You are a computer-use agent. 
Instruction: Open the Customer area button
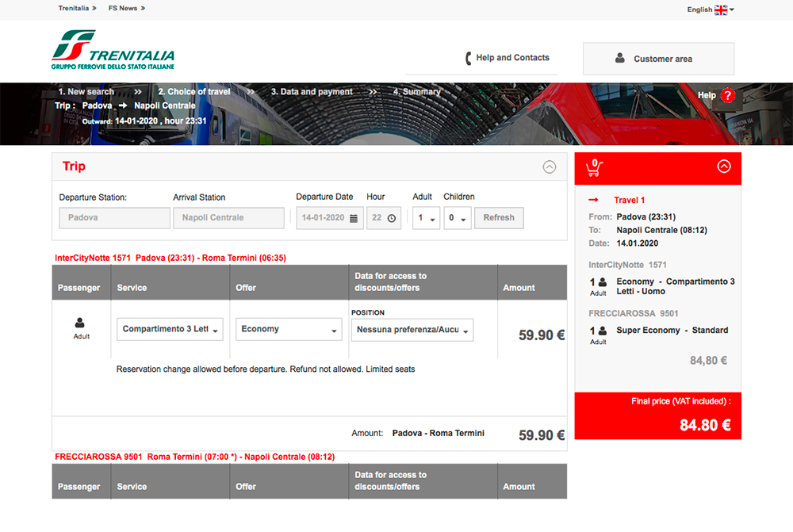coord(658,59)
